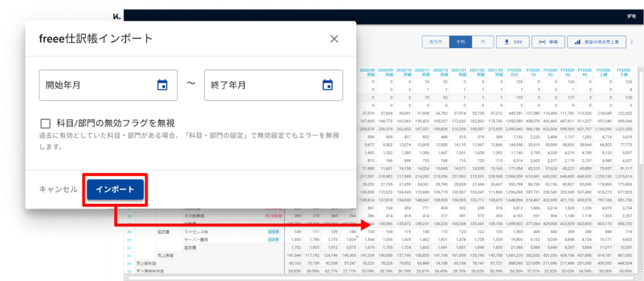Switch units to 百万円

436,42
